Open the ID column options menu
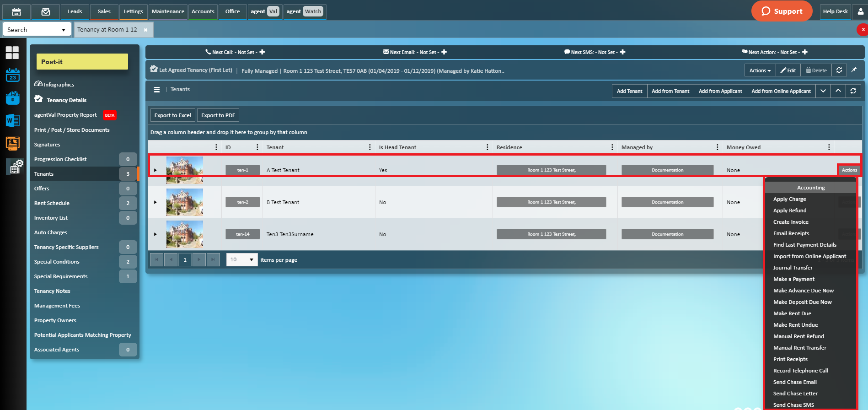The image size is (868, 410). (x=257, y=147)
